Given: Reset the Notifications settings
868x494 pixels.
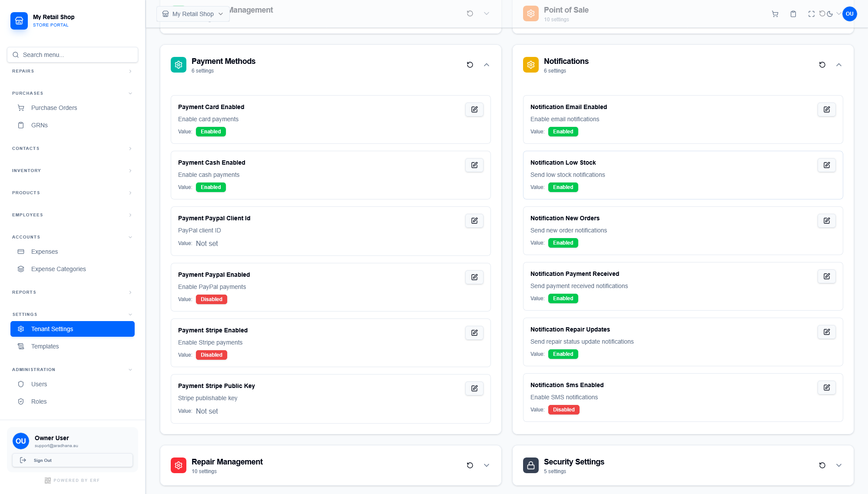Looking at the screenshot, I should click(822, 65).
